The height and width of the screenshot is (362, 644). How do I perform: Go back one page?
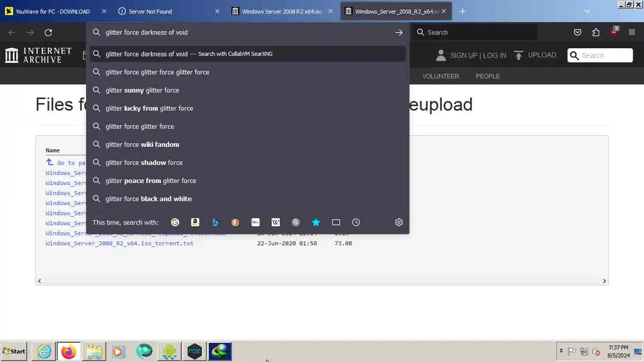coord(12,32)
